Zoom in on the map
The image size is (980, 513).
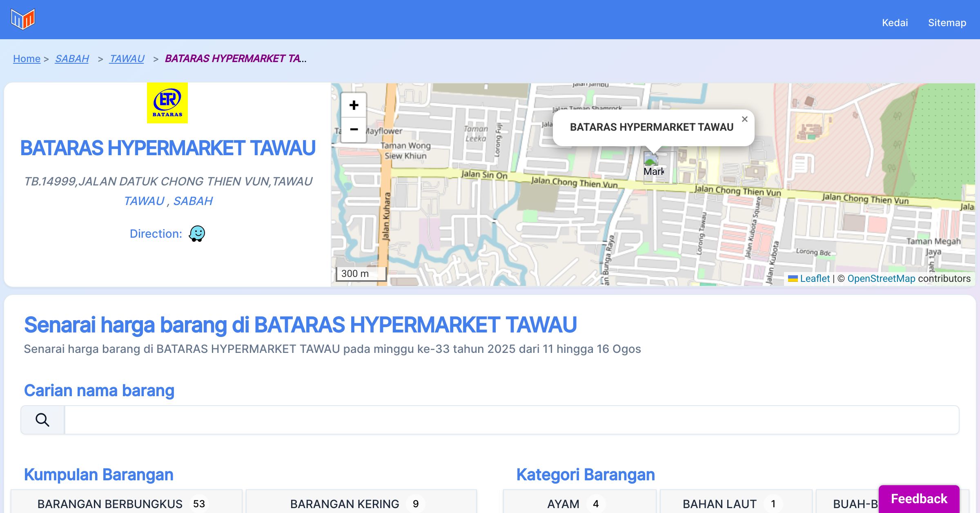click(x=354, y=105)
